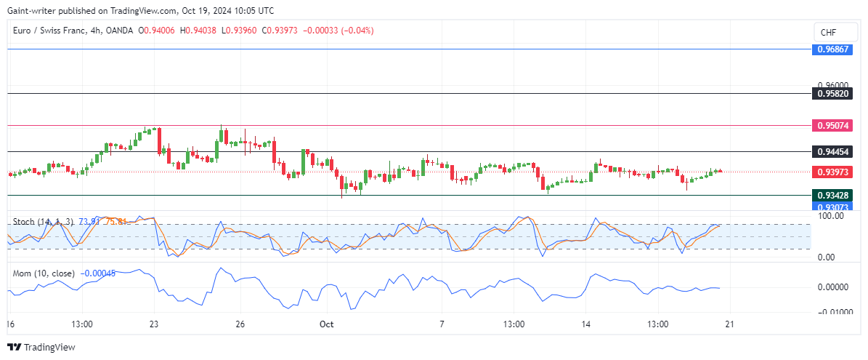The width and height of the screenshot is (868, 360).
Task: Click the Mom (10, close) indicator label
Action: coord(45,273)
